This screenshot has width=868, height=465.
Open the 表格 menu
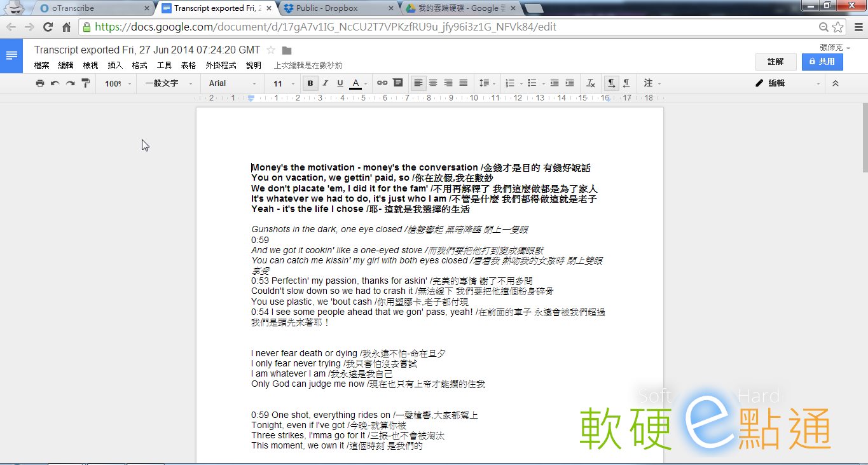[x=189, y=66]
